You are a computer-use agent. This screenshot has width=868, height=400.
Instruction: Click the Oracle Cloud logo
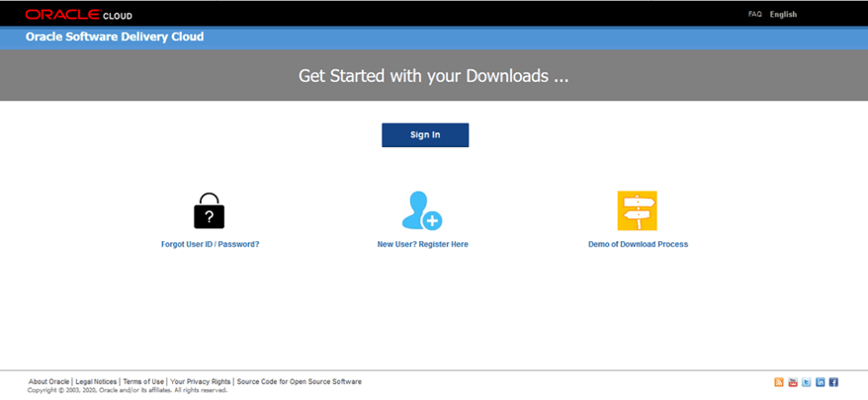click(x=79, y=15)
